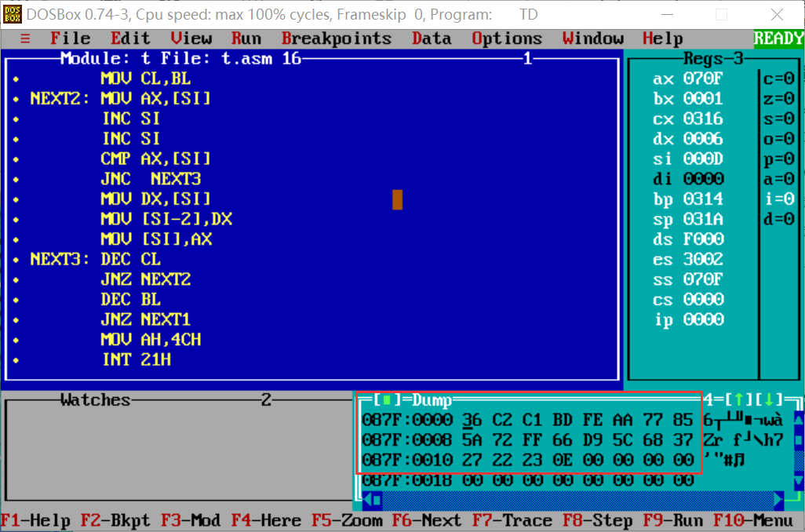Click the DOSBox title bar app icon
Viewport: 805px width, 532px height.
pyautogui.click(x=13, y=14)
